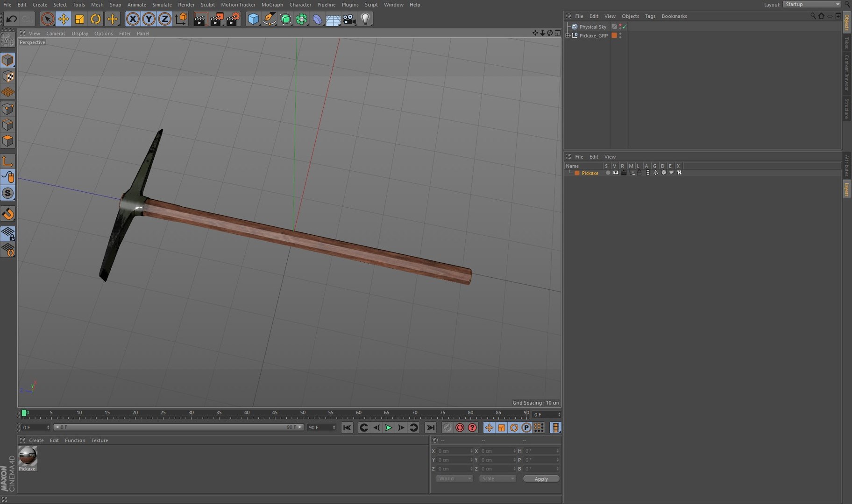Image resolution: width=852 pixels, height=504 pixels.
Task: Open the MoGraph menu
Action: 272,5
